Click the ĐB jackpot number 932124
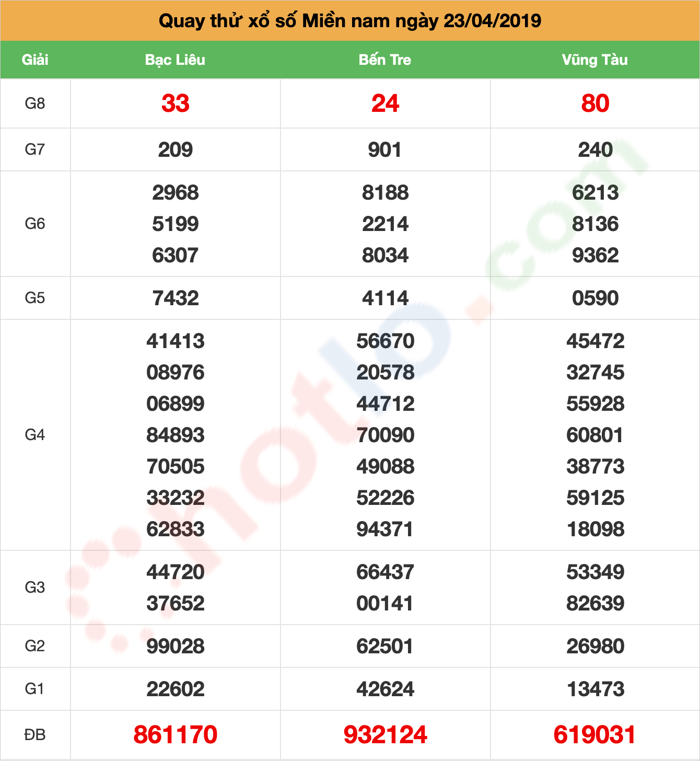This screenshot has height=761, width=700. (x=385, y=735)
